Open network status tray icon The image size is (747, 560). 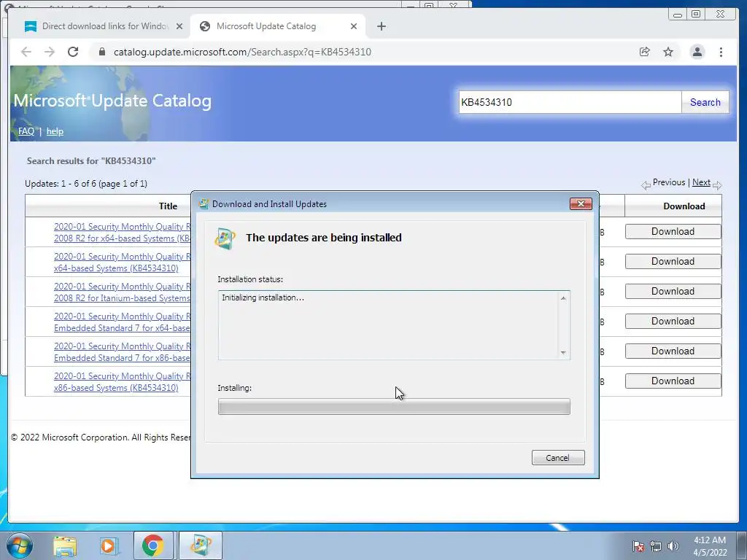coord(656,546)
